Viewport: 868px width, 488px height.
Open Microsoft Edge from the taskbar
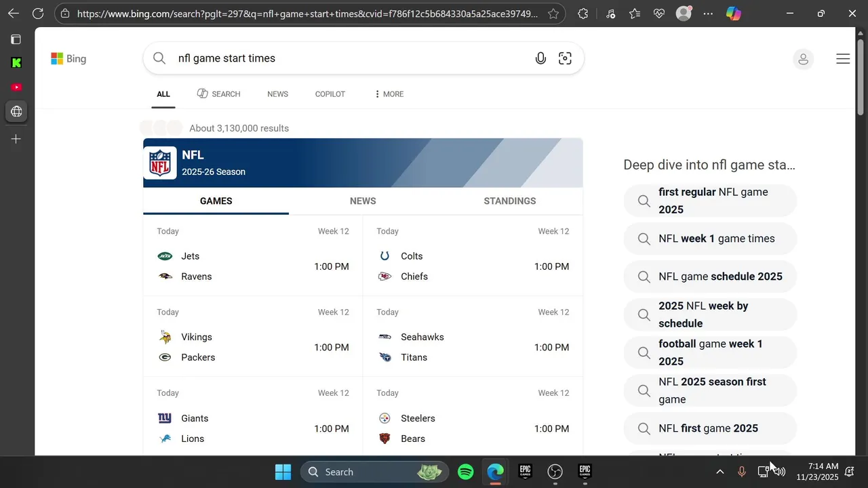point(496,472)
